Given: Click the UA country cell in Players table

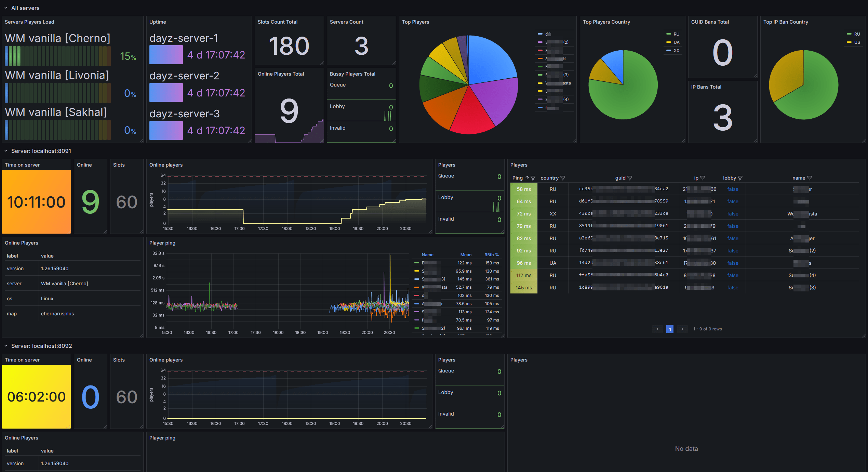Looking at the screenshot, I should 553,263.
